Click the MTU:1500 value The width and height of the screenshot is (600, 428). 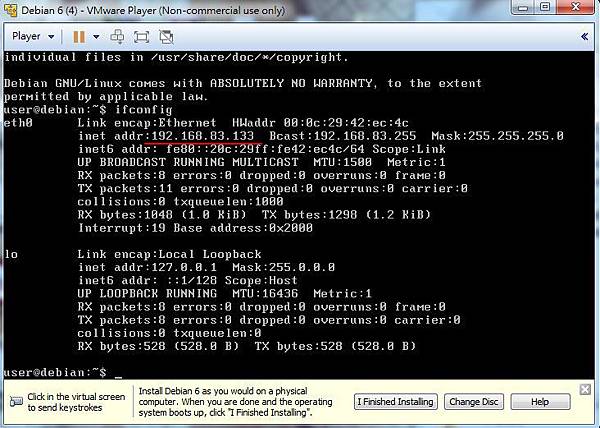[x=342, y=162]
